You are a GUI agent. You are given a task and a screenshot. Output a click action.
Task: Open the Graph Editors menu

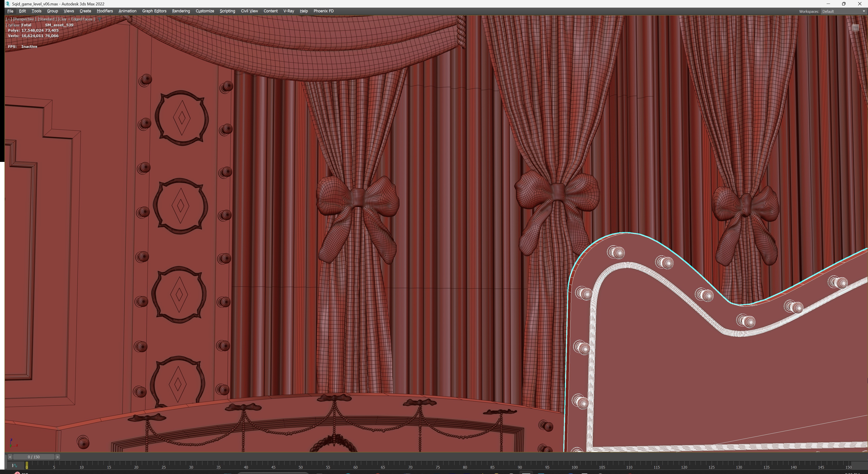[154, 11]
